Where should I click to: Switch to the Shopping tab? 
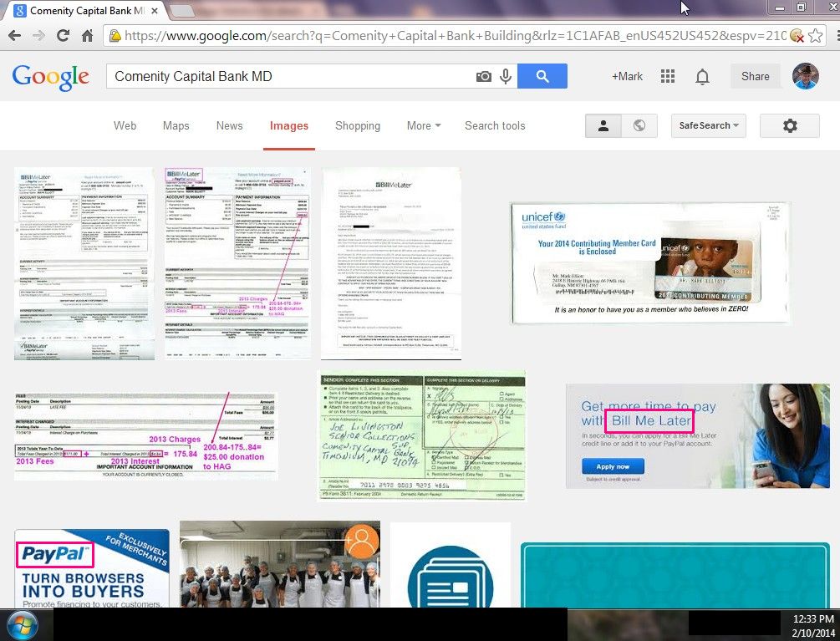[x=358, y=126]
